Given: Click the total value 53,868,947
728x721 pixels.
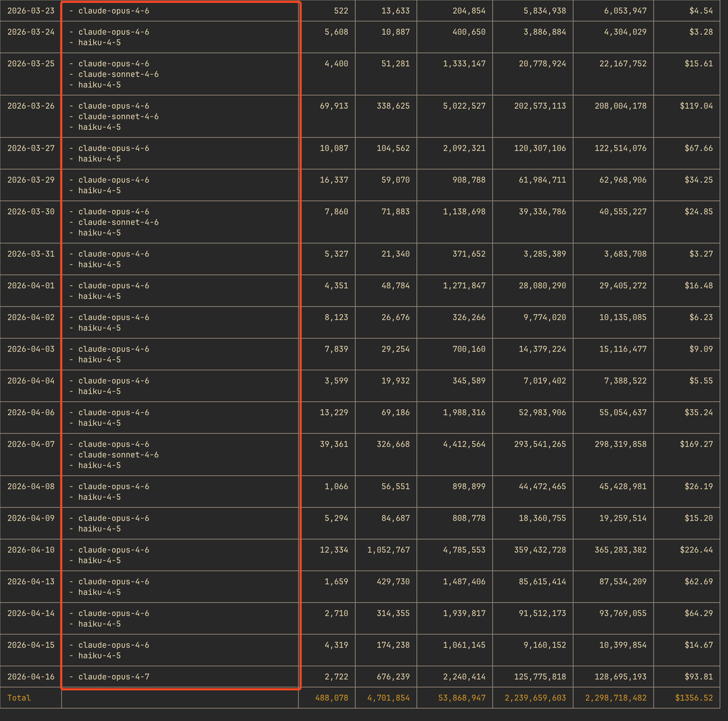Looking at the screenshot, I should pos(462,698).
